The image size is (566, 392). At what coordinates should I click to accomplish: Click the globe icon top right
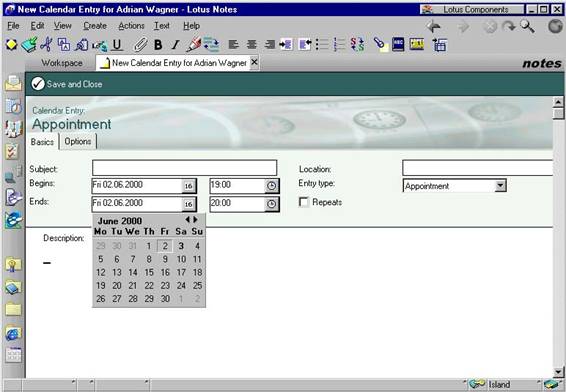(x=555, y=26)
